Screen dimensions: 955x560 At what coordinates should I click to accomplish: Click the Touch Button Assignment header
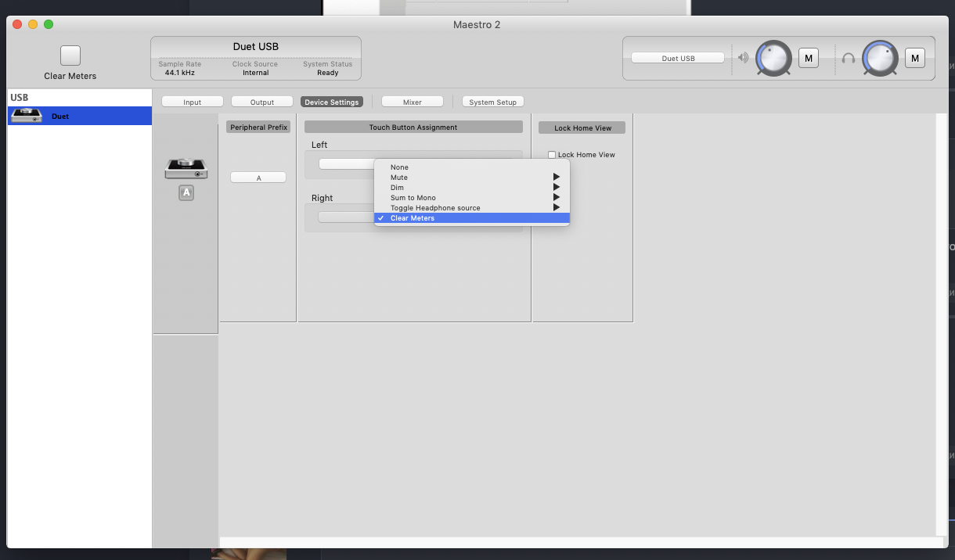[x=413, y=127]
